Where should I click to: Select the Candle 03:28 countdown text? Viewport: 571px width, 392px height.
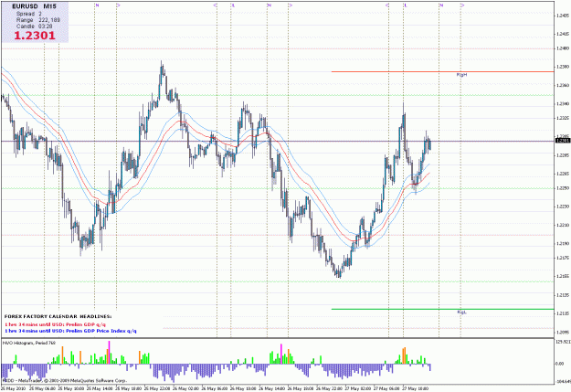click(x=34, y=26)
